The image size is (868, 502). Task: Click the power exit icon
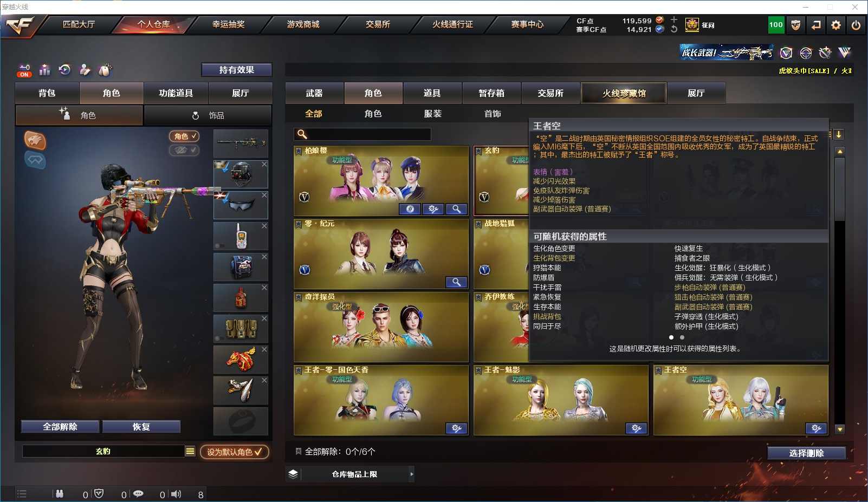pos(856,25)
